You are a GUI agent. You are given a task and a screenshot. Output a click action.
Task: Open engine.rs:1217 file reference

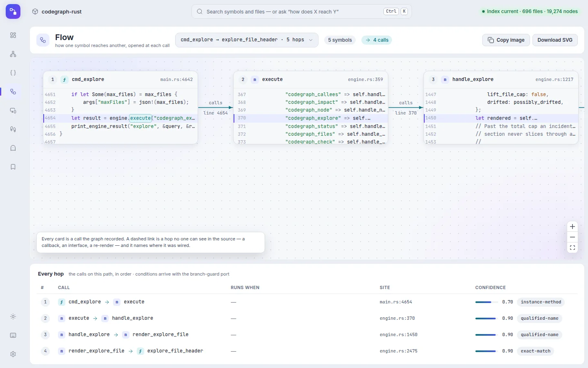coord(555,79)
